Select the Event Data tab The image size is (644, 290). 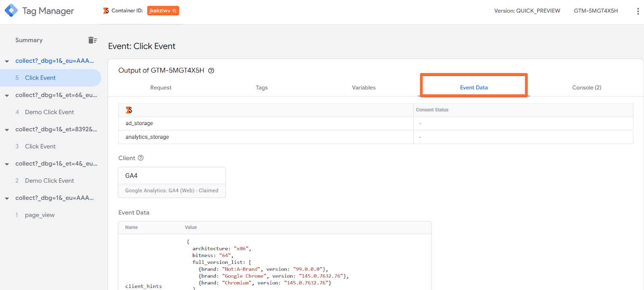(474, 88)
